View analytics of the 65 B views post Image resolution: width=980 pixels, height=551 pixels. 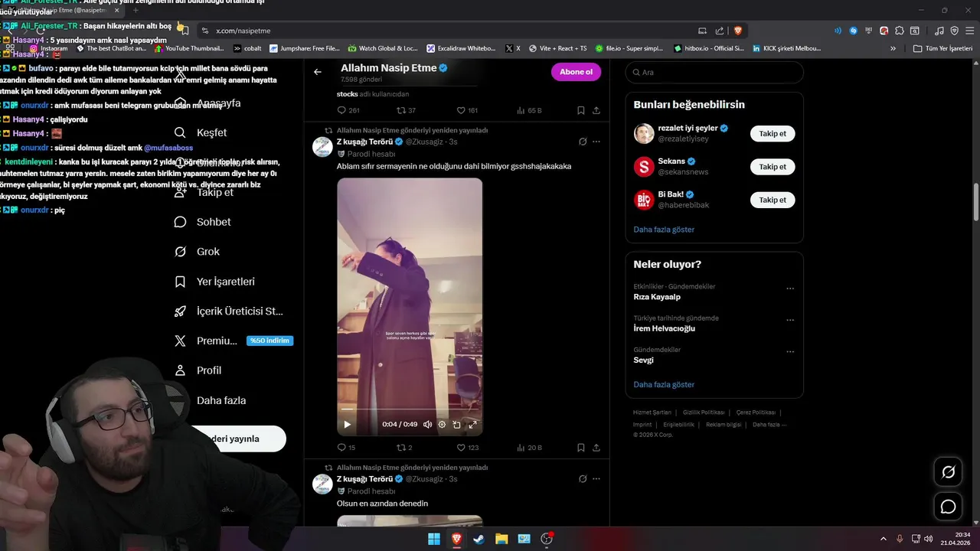pyautogui.click(x=530, y=110)
